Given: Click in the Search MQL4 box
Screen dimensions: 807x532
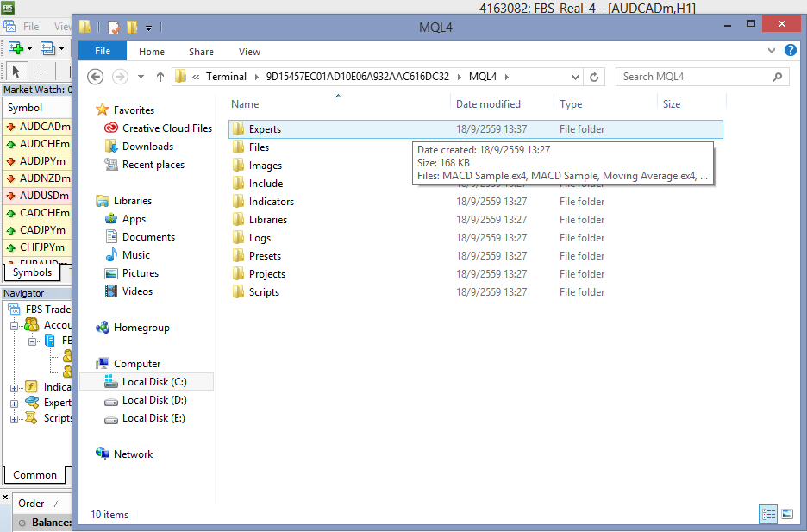Looking at the screenshot, I should 702,77.
